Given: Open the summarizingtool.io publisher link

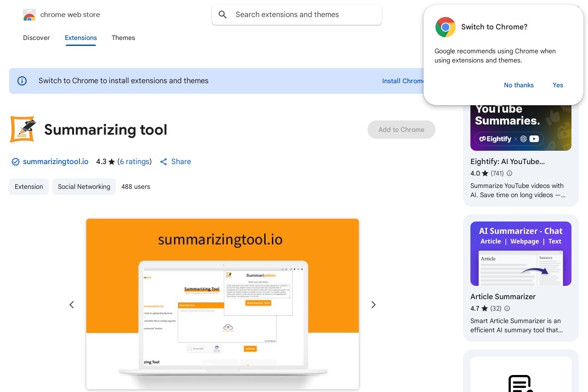Looking at the screenshot, I should pos(56,162).
